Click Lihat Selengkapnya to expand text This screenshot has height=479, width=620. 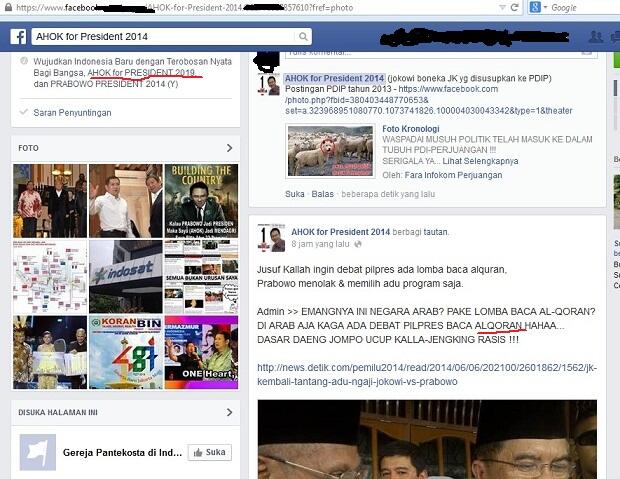[480, 161]
